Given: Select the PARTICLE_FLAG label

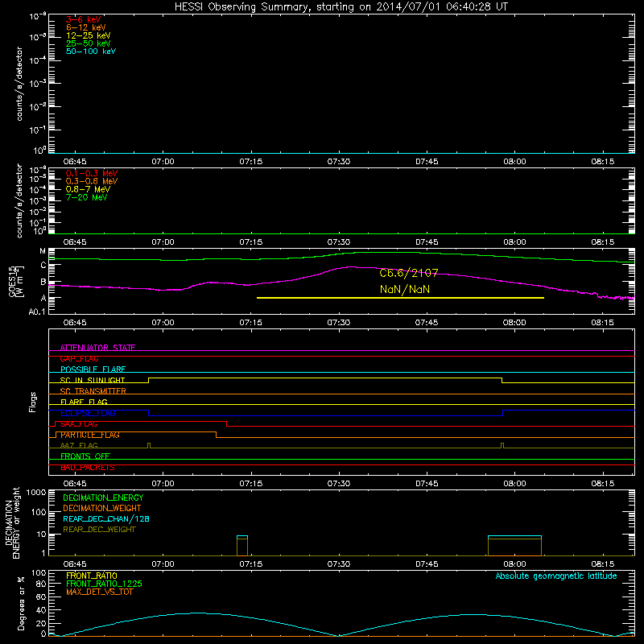Looking at the screenshot, I should point(90,435).
